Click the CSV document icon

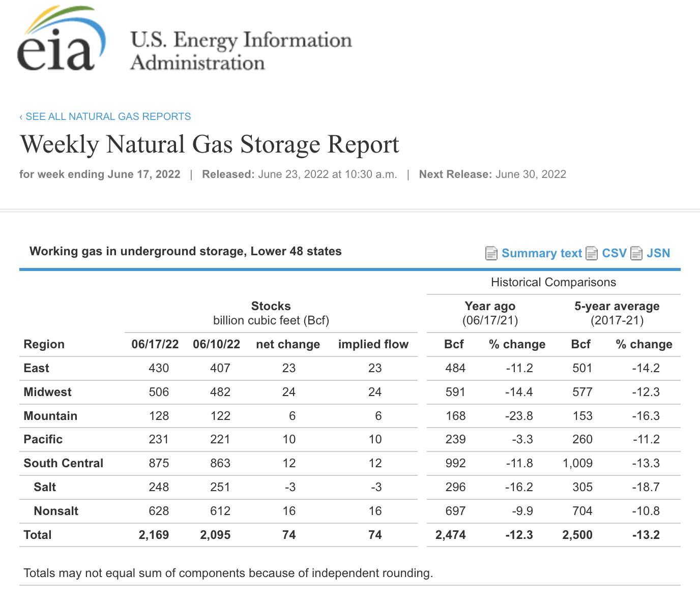coord(592,253)
